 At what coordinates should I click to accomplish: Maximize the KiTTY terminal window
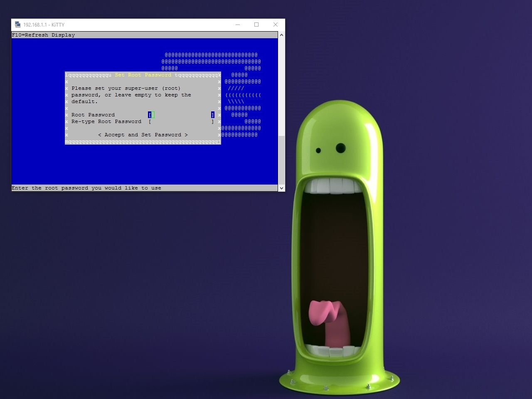(x=256, y=25)
